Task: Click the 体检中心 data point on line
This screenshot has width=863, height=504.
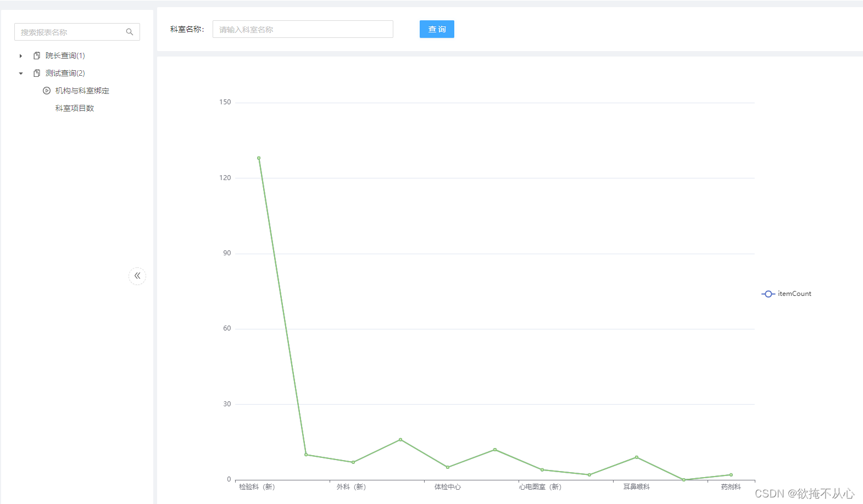Action: click(x=448, y=467)
